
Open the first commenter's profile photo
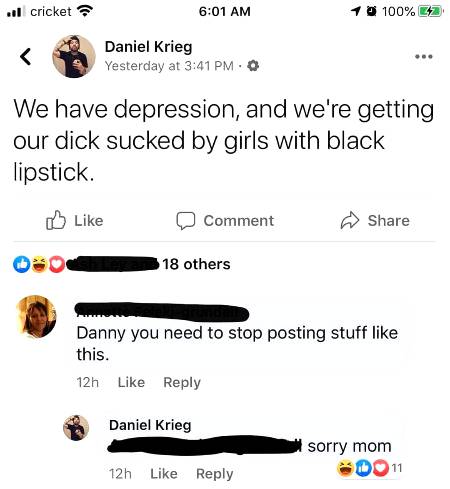36,316
